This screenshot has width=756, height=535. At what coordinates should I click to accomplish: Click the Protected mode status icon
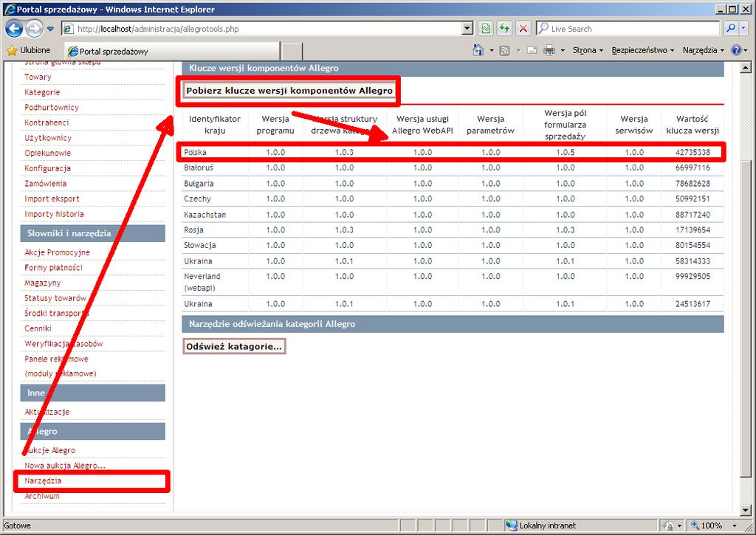coord(669,525)
